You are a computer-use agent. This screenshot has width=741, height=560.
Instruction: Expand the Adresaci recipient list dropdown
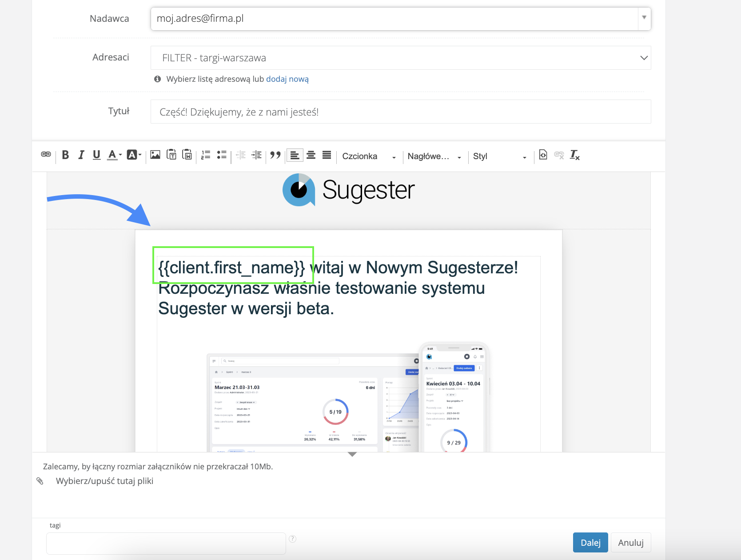[401, 58]
